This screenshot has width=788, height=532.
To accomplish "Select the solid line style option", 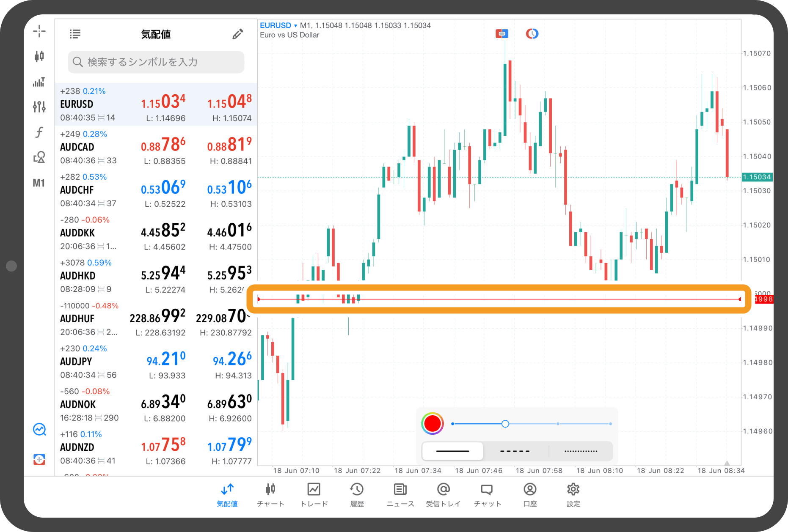I will (x=453, y=451).
